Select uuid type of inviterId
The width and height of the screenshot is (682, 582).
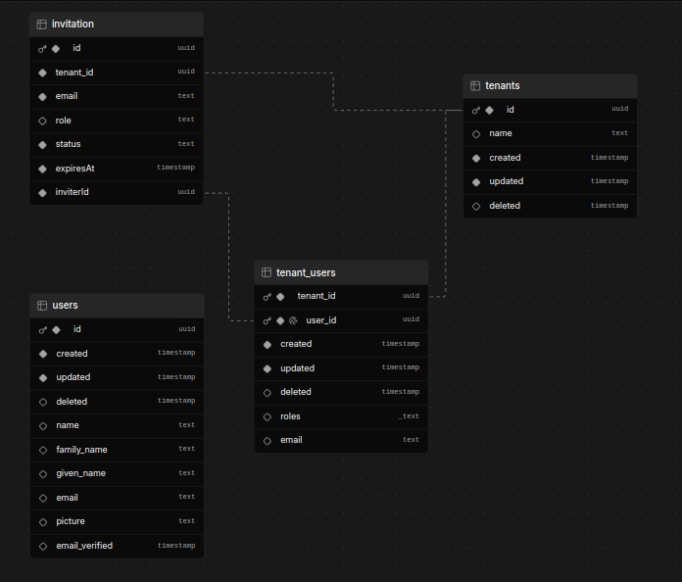pos(186,192)
